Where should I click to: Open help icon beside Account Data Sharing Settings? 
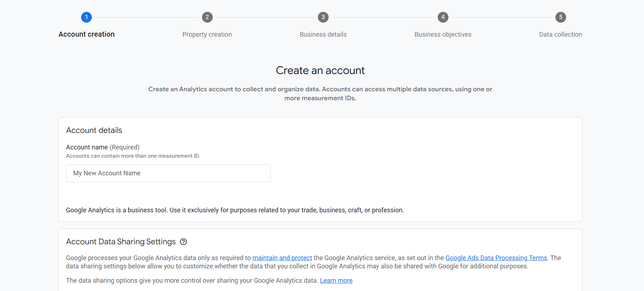[183, 242]
